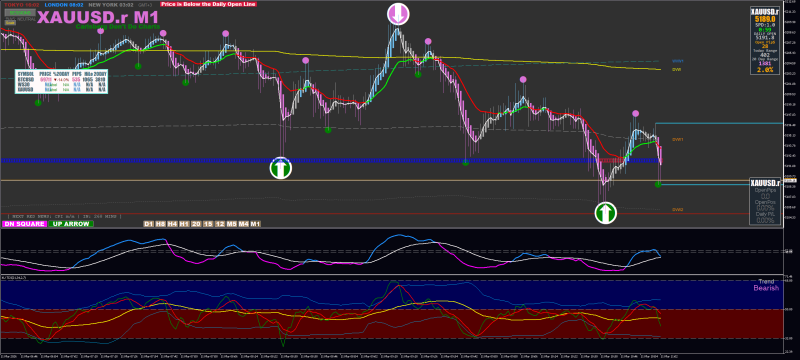Toggle the SESSIONS button
800x360 pixels.
point(20,12)
